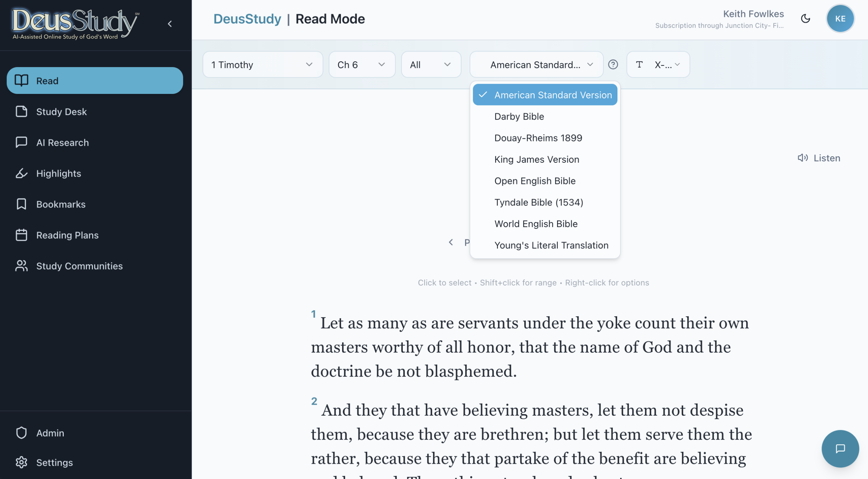The image size is (868, 479).
Task: Click the DeusStudy header link
Action: pos(247,19)
